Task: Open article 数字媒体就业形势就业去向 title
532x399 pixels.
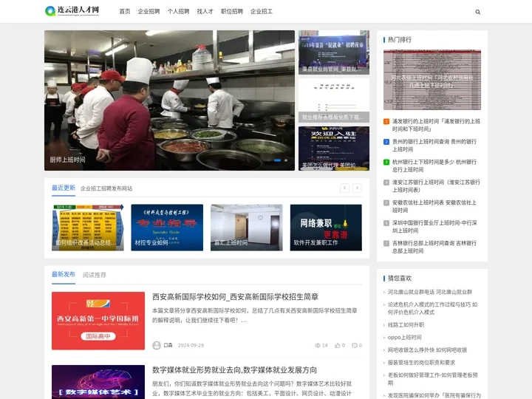Action: pyautogui.click(x=234, y=370)
